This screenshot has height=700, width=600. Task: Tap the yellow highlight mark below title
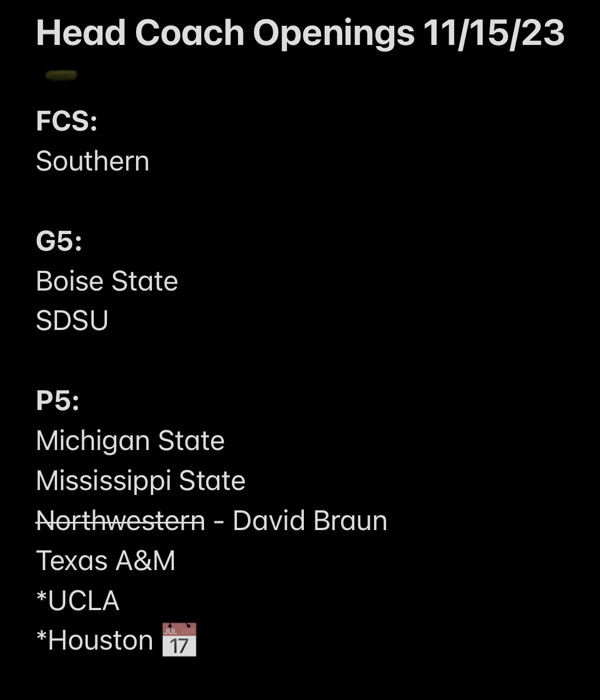tap(61, 75)
